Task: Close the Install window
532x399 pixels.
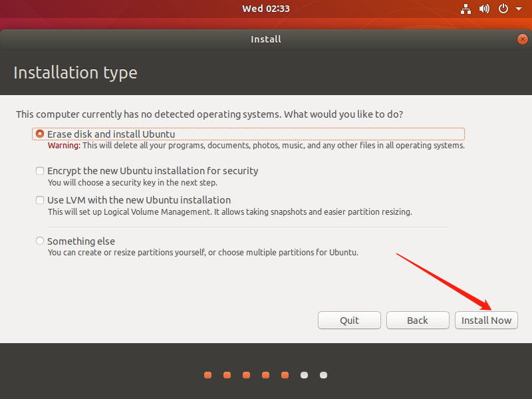Action: pos(523,39)
